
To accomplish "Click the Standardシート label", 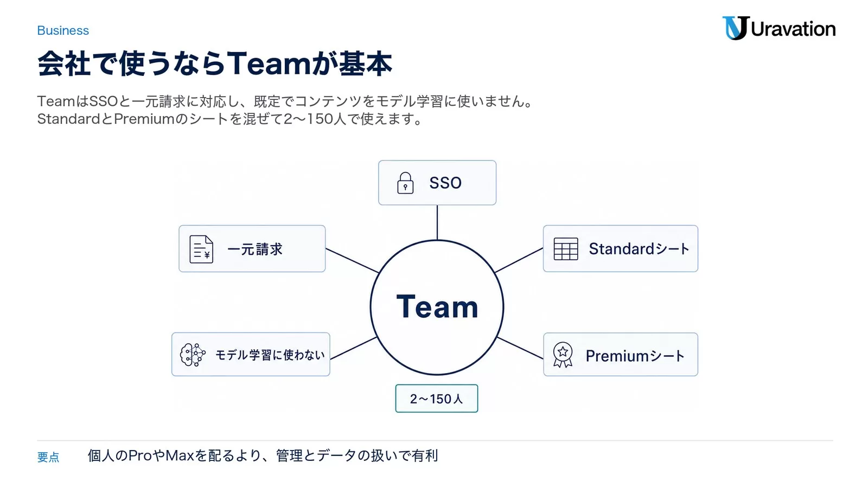I will point(639,249).
